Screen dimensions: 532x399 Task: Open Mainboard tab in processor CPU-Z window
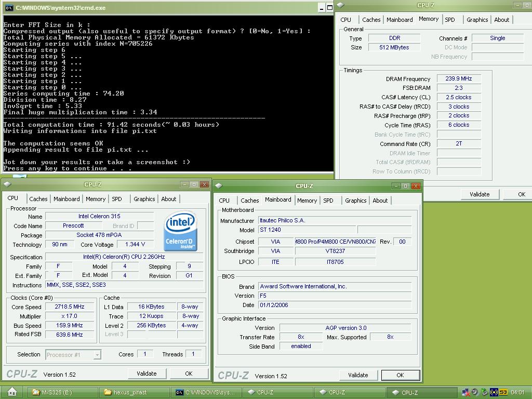tap(66, 199)
